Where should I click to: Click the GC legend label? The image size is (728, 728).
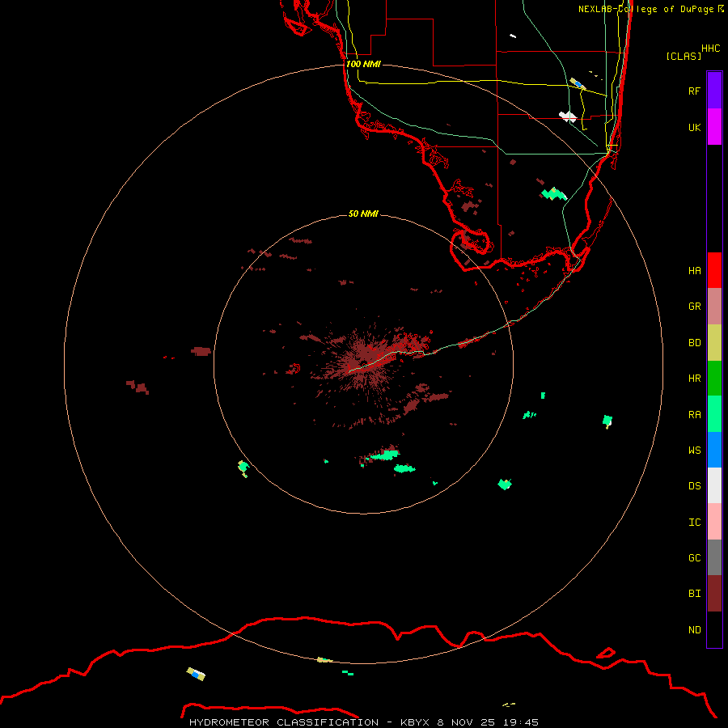(x=694, y=557)
